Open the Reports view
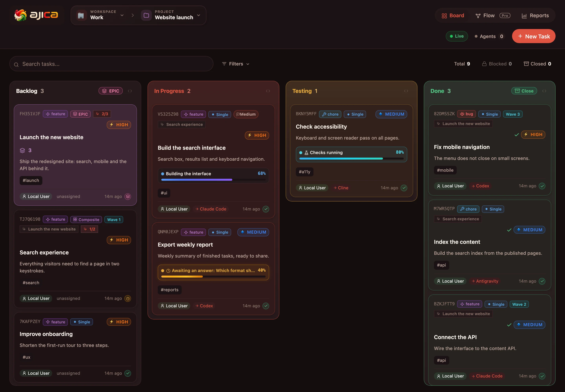 tap(535, 15)
